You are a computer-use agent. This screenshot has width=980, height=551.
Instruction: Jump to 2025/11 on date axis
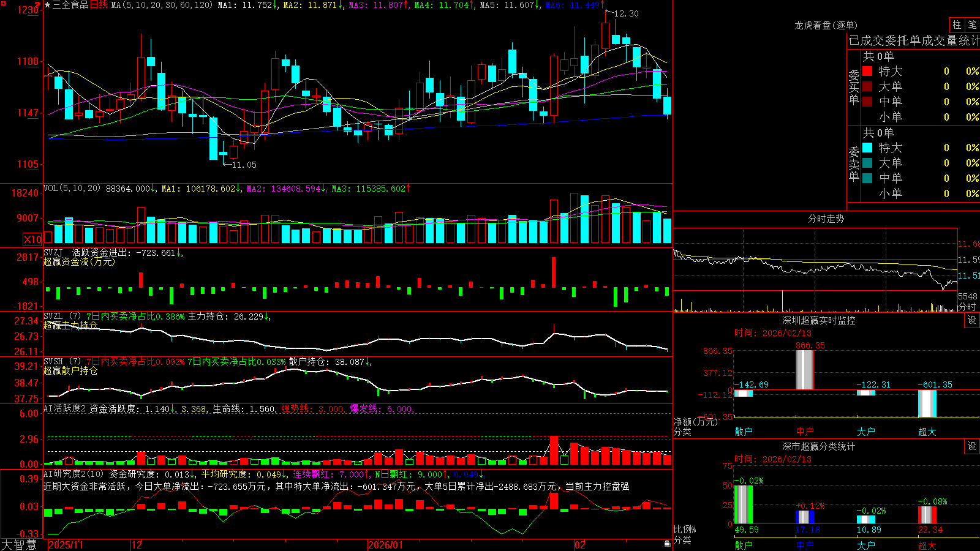(x=66, y=545)
